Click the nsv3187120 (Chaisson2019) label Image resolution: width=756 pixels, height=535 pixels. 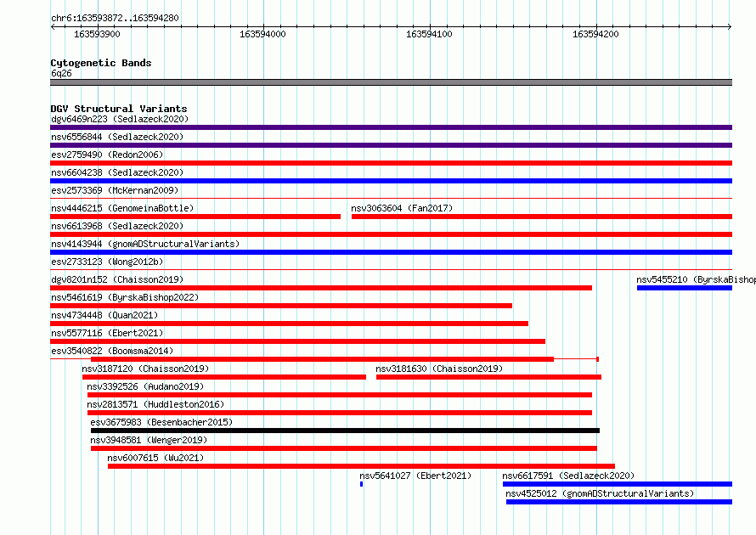145,369
